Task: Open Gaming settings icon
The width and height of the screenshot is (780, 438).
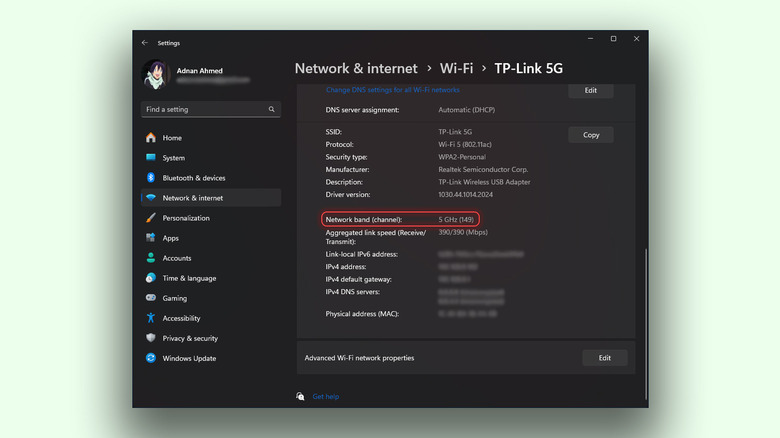Action: point(151,298)
